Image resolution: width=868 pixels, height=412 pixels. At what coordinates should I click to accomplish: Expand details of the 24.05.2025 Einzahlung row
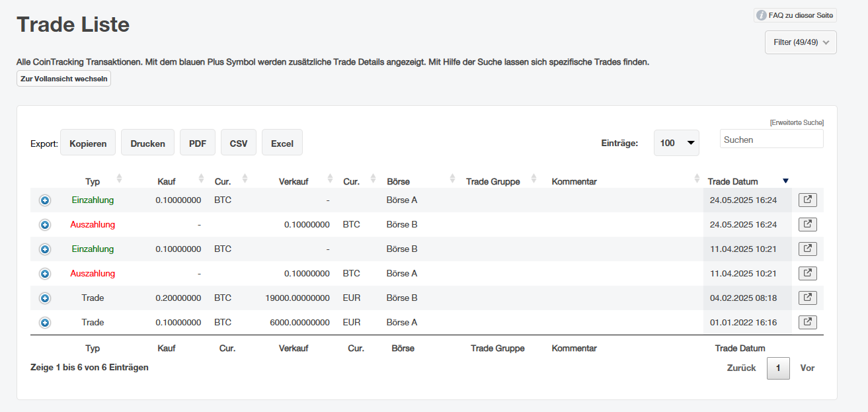(45, 200)
